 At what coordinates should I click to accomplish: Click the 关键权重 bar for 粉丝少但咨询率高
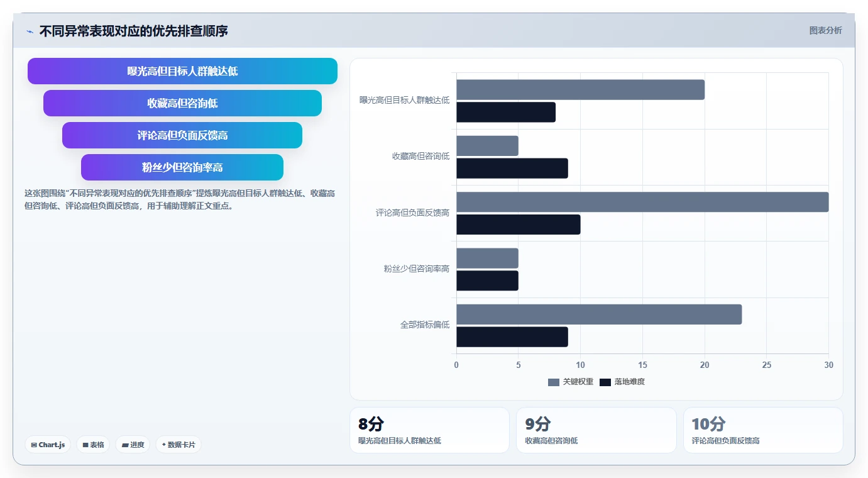[x=487, y=258]
